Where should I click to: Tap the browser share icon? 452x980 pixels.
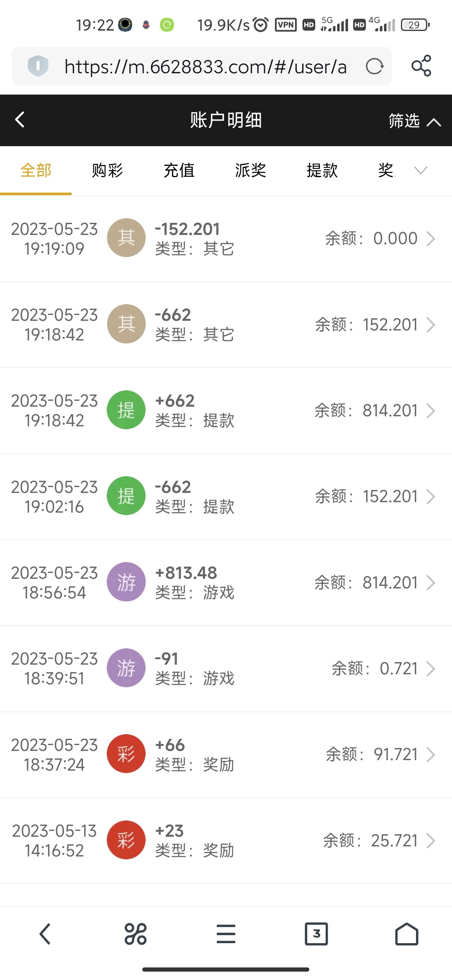(421, 66)
